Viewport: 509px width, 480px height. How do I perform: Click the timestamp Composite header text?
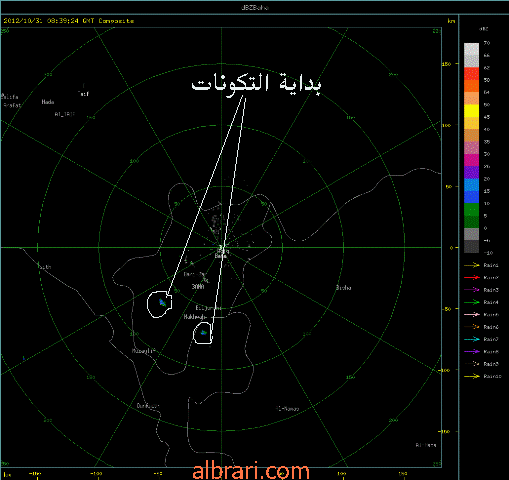[69, 21]
